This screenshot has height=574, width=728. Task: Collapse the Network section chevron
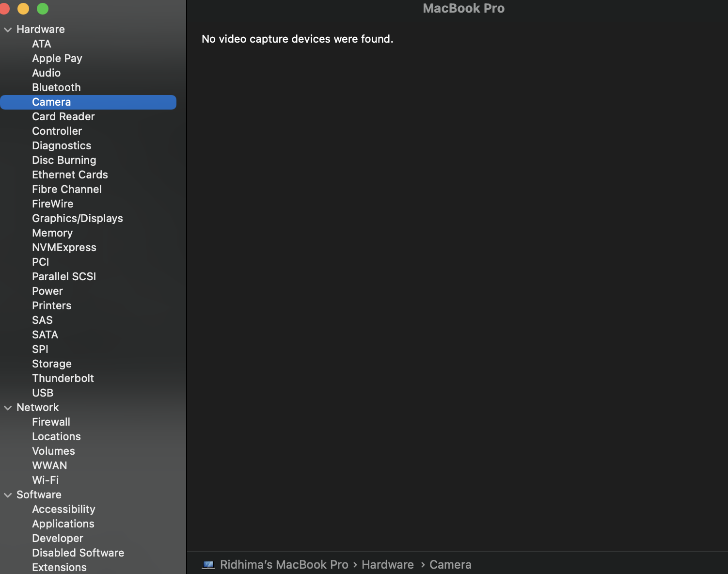[x=8, y=408]
